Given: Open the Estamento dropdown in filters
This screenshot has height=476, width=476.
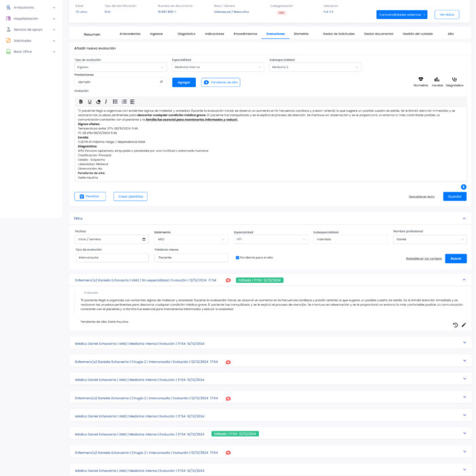Looking at the screenshot, I should tap(190, 239).
